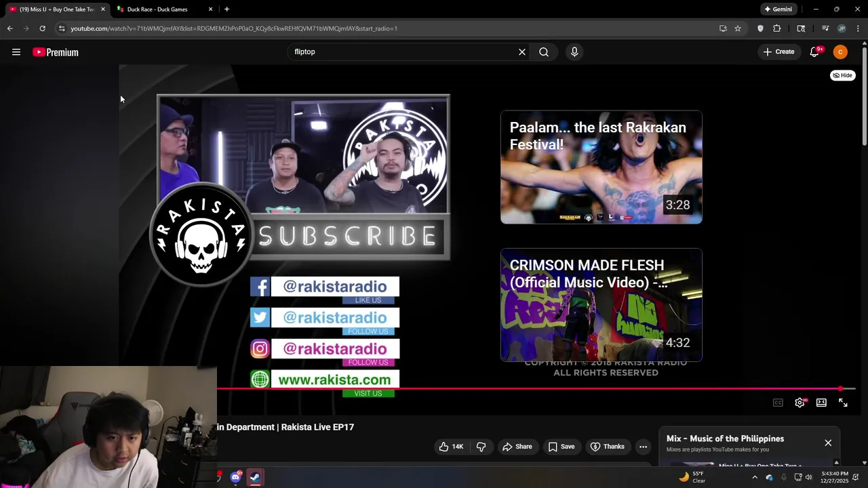Open the clock showing 5:43:40 PM
This screenshot has height=488, width=868.
tap(835, 477)
